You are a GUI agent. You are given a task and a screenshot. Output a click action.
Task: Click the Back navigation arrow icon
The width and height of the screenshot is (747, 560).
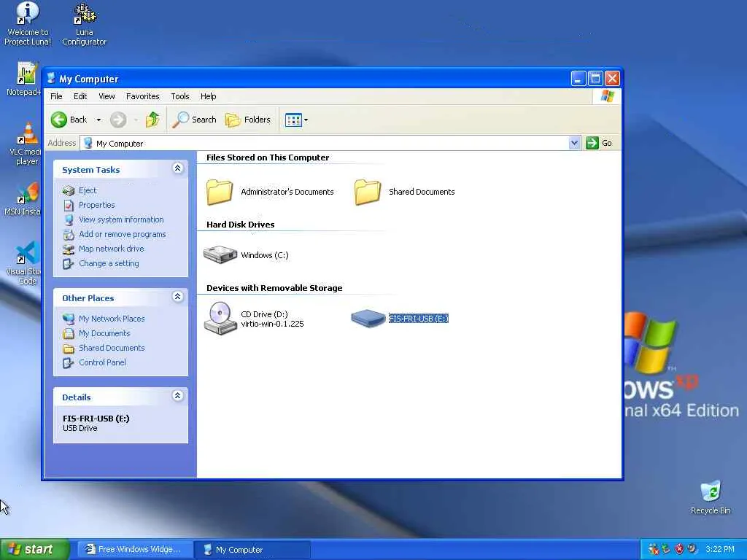tap(59, 120)
